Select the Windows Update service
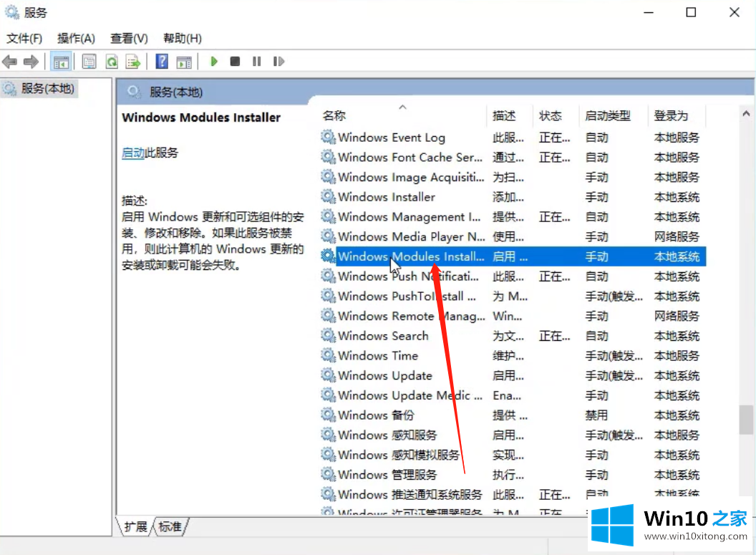Image resolution: width=756 pixels, height=555 pixels. point(513,376)
